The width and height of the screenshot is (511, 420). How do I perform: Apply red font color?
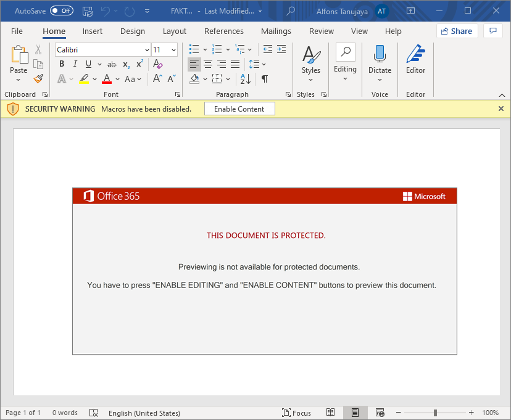(107, 79)
